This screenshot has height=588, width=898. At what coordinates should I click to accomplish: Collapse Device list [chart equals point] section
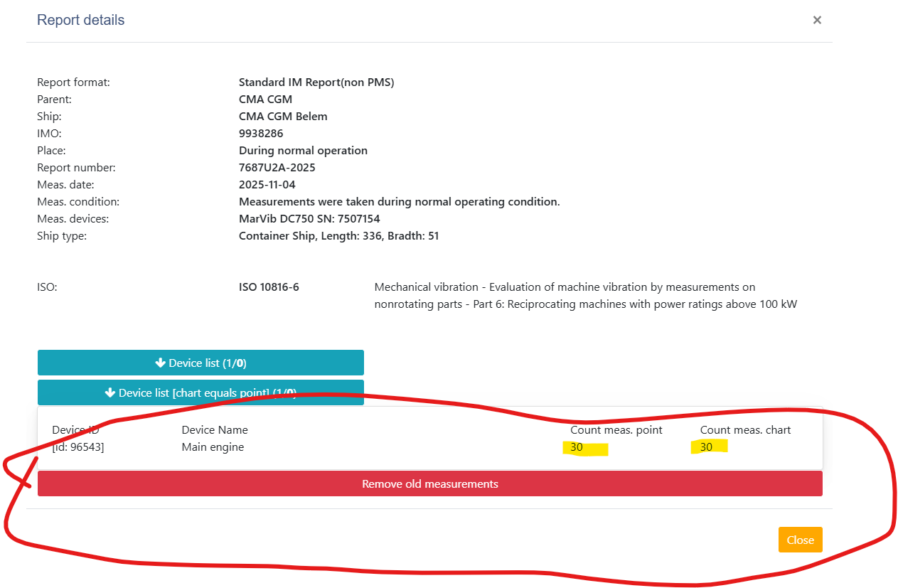click(201, 392)
